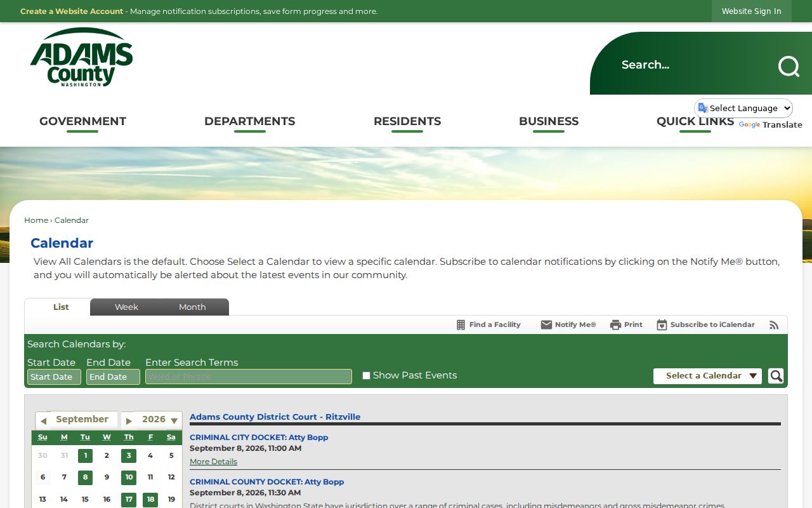Open the Select Language dropdown

[x=743, y=108]
